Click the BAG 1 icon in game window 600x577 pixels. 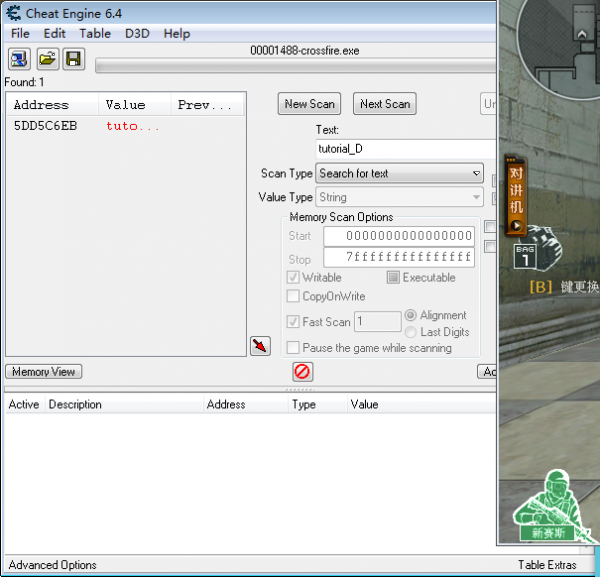pyautogui.click(x=525, y=256)
